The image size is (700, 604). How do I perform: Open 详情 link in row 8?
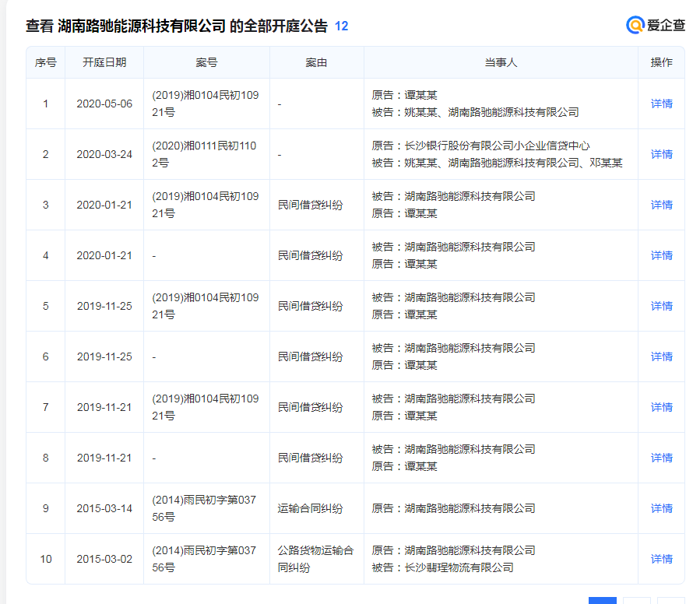click(x=661, y=458)
